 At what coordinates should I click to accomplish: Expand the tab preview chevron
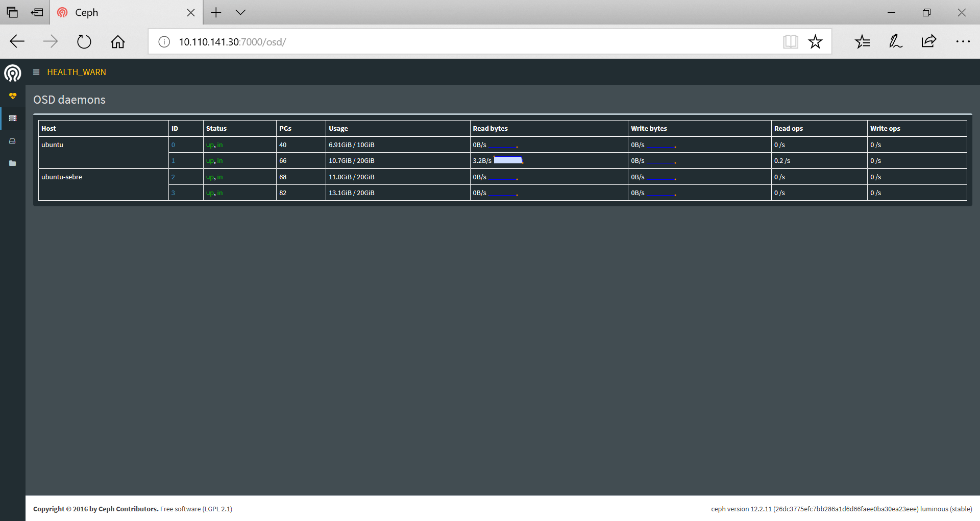pos(240,12)
